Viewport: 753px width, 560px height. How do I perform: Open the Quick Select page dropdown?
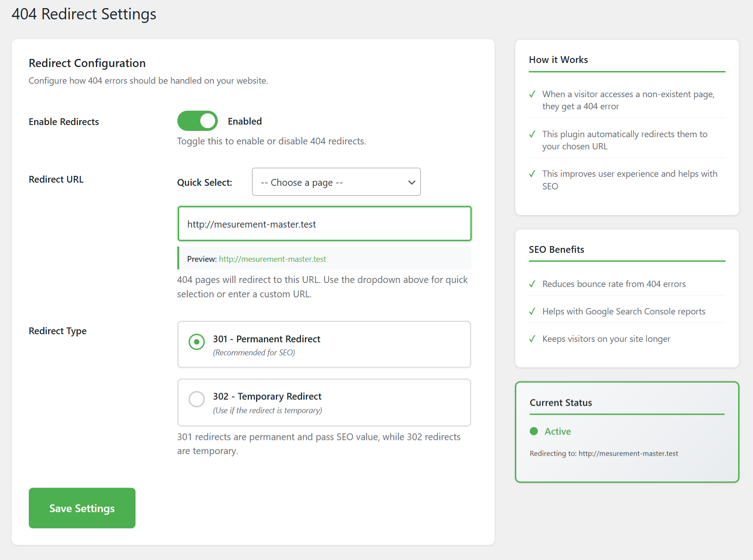336,182
